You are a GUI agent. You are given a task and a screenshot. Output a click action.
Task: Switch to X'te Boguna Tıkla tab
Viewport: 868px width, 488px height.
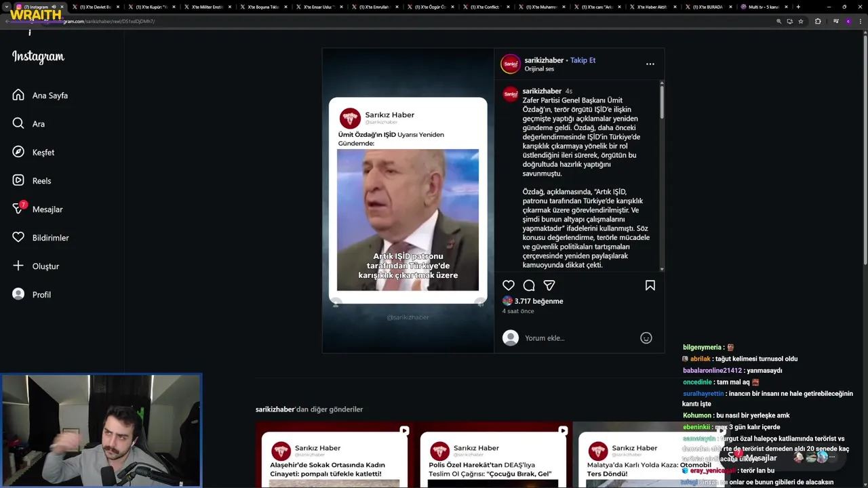[262, 7]
